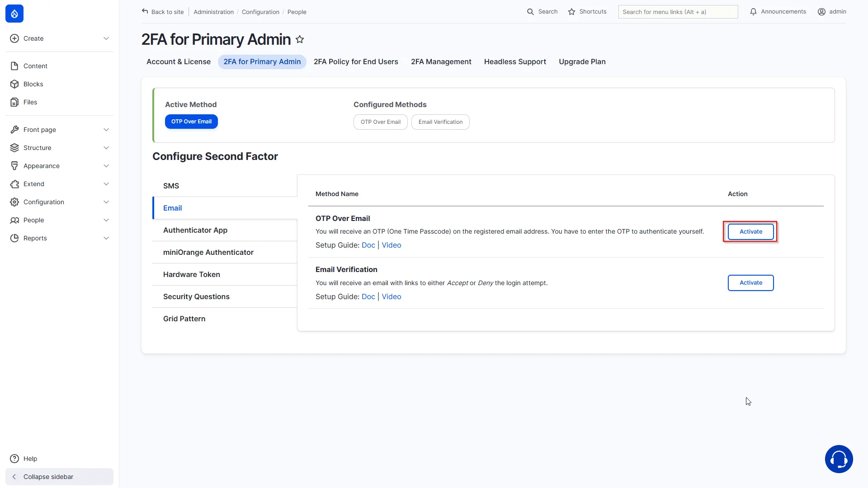Click the admin user avatar icon
Viewport: 868px width, 488px height.
tap(821, 12)
